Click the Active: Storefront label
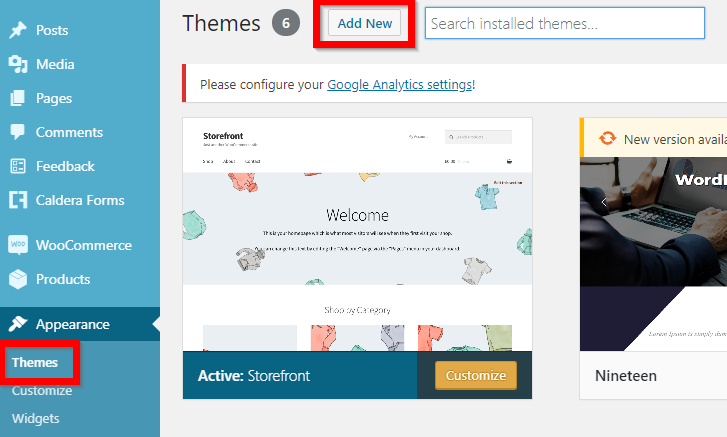 point(254,375)
